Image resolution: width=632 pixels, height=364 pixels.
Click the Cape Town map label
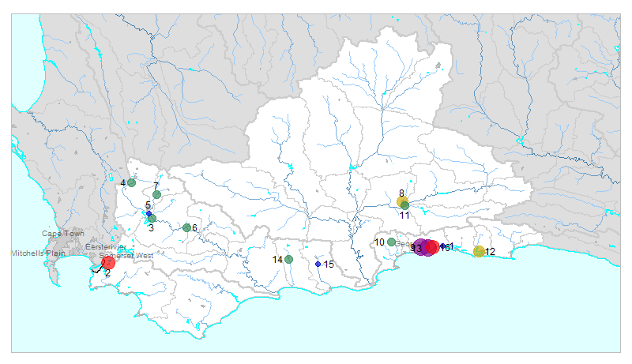(x=63, y=234)
